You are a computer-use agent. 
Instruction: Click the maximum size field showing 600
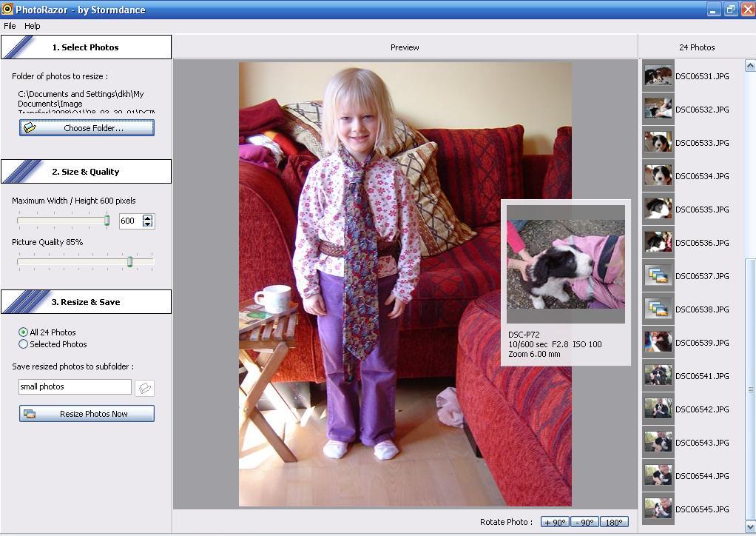(130, 221)
